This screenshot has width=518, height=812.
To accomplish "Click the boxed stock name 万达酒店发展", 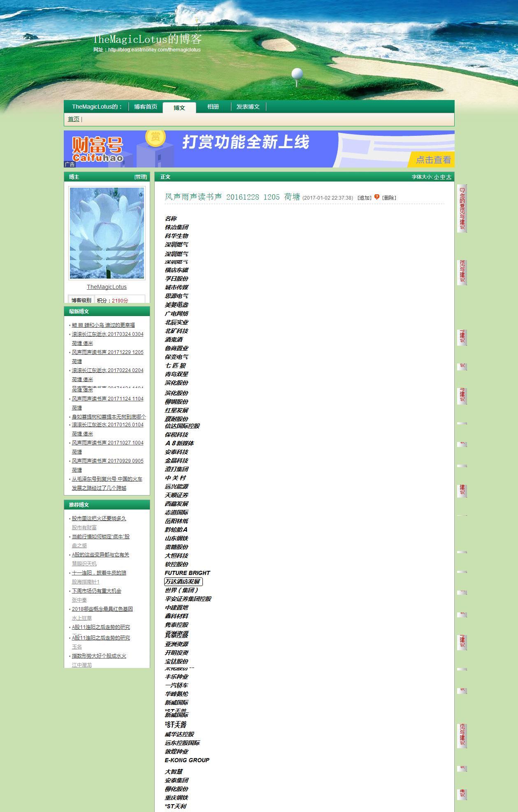I will click(x=184, y=582).
